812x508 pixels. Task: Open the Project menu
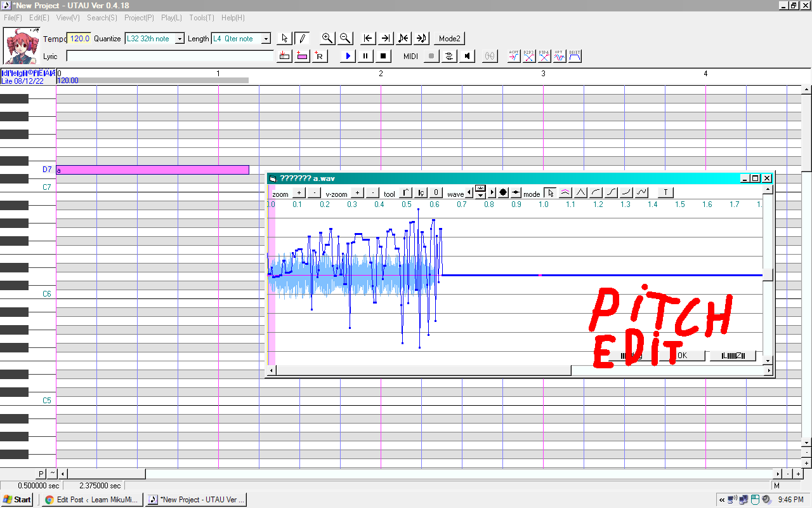point(139,18)
